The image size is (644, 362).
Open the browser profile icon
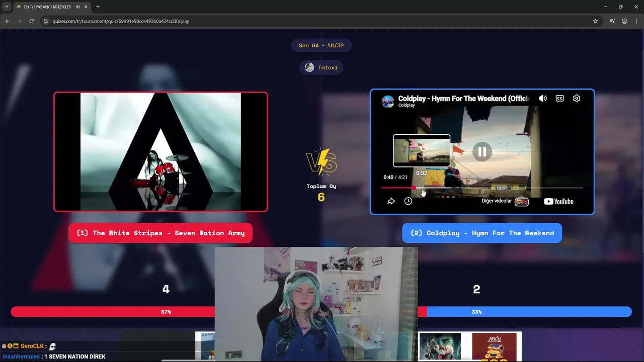[x=624, y=21]
